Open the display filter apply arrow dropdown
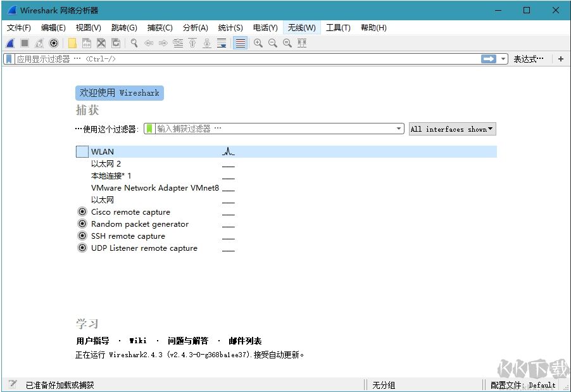The width and height of the screenshot is (571, 392). point(504,58)
